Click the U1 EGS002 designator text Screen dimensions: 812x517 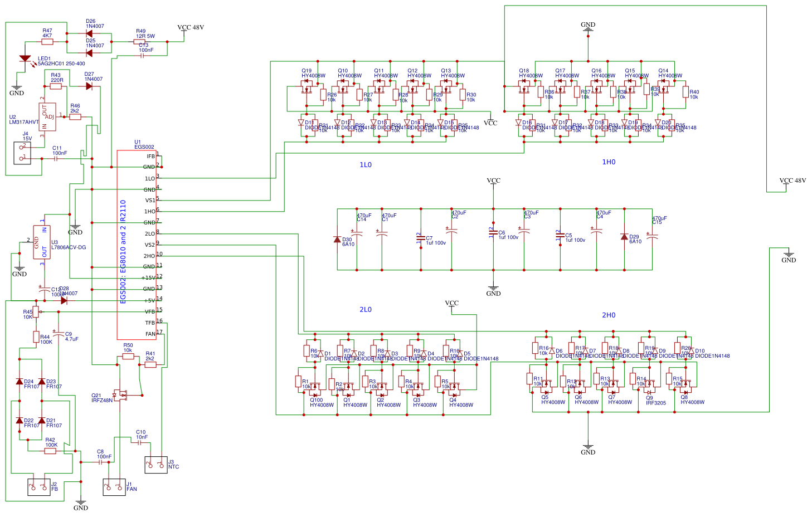click(144, 145)
